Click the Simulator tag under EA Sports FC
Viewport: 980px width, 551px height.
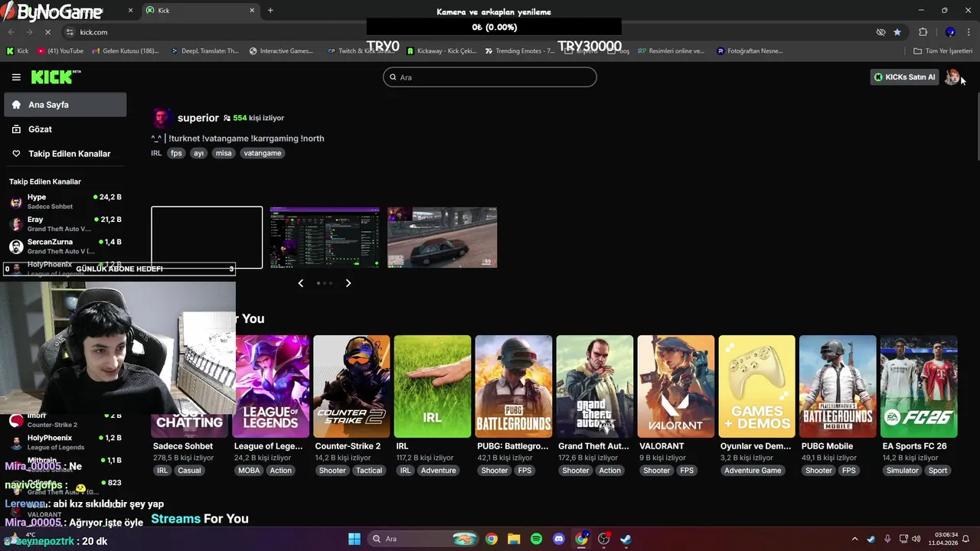click(902, 471)
